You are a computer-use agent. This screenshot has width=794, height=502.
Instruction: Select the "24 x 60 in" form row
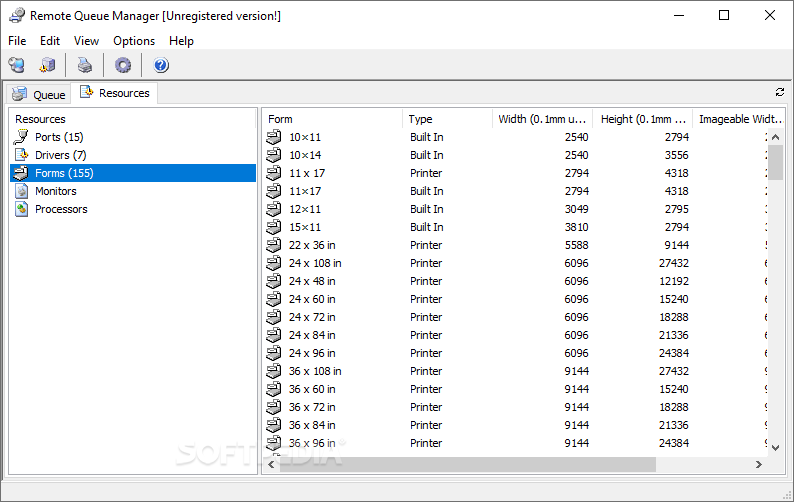coord(515,299)
